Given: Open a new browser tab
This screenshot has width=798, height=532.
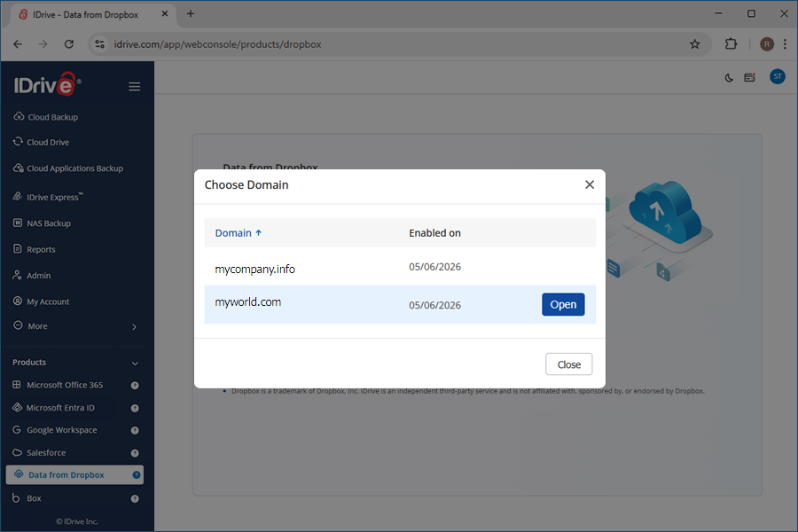Looking at the screenshot, I should point(191,14).
